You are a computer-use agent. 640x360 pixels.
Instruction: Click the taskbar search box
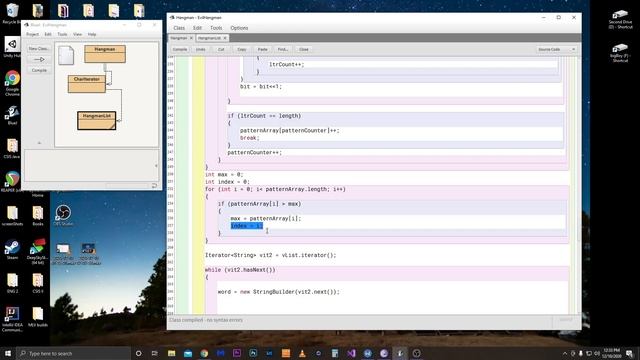tap(73, 353)
